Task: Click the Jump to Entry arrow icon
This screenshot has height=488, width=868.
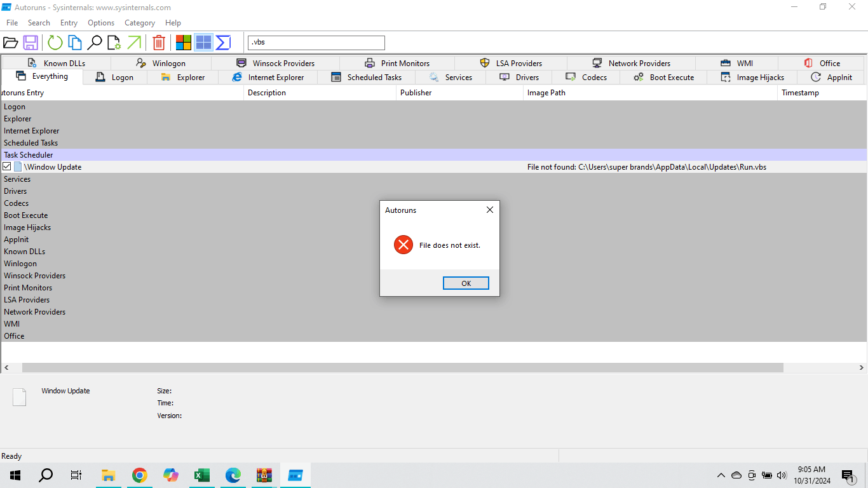Action: [x=134, y=43]
